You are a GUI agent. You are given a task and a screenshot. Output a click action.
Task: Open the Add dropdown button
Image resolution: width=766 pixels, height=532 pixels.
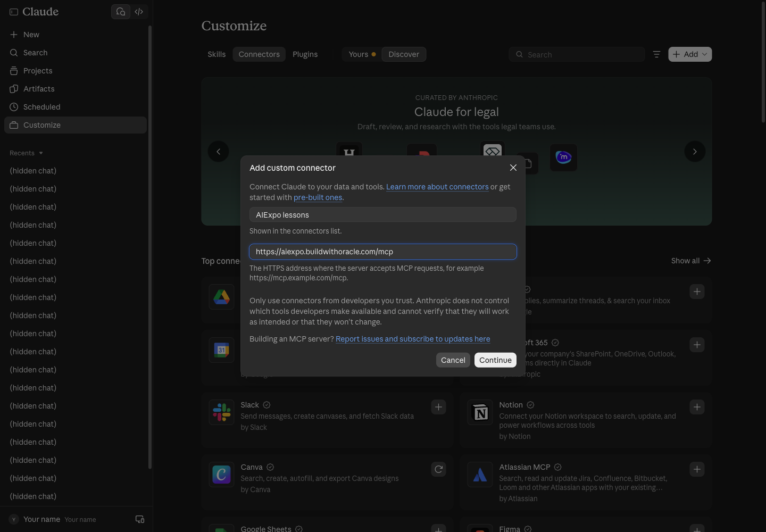point(690,54)
